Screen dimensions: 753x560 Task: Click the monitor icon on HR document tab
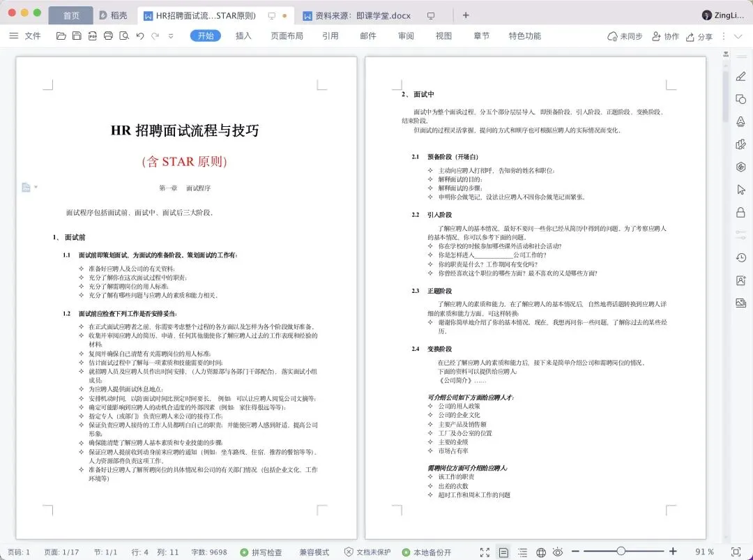[x=272, y=16]
